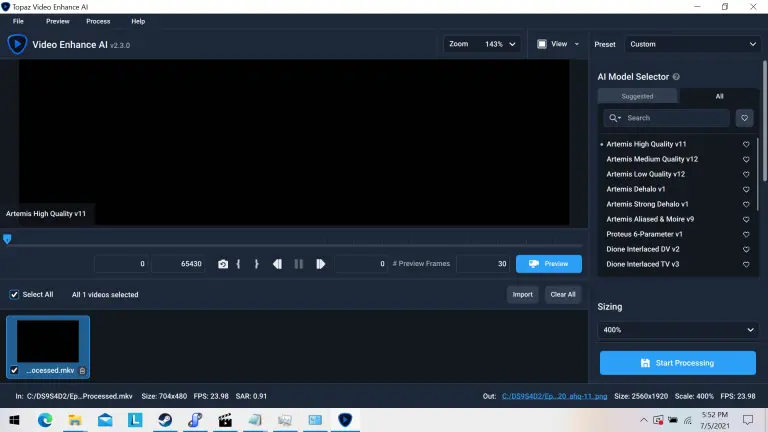Image resolution: width=768 pixels, height=432 pixels.
Task: Favorite Artemis Low Quality v12 model
Action: pos(746,174)
